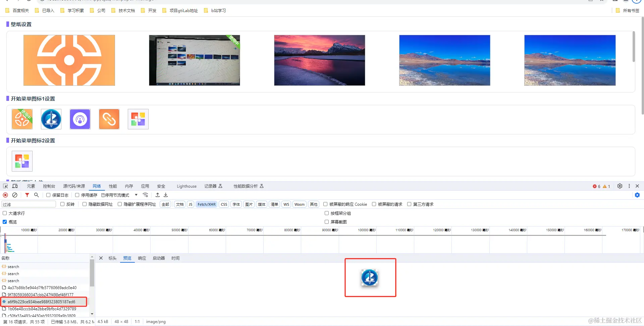Viewport: 644px width, 326px height.
Task: Import HAR file upload icon
Action: point(158,195)
